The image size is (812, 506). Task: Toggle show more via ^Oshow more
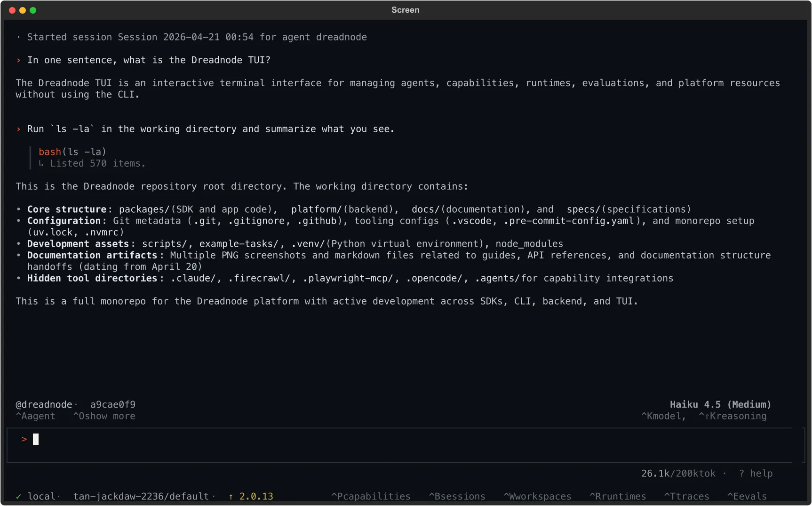[104, 416]
